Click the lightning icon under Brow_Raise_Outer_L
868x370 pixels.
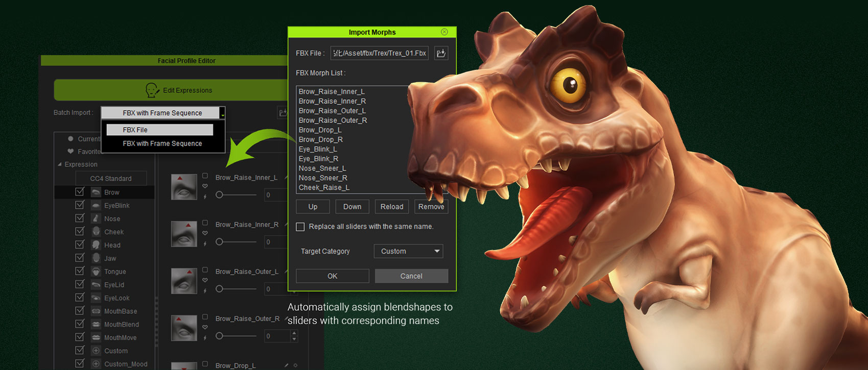pyautogui.click(x=205, y=291)
